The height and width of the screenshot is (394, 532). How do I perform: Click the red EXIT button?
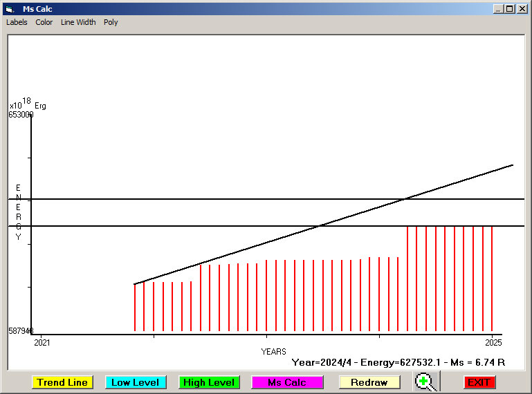point(479,382)
